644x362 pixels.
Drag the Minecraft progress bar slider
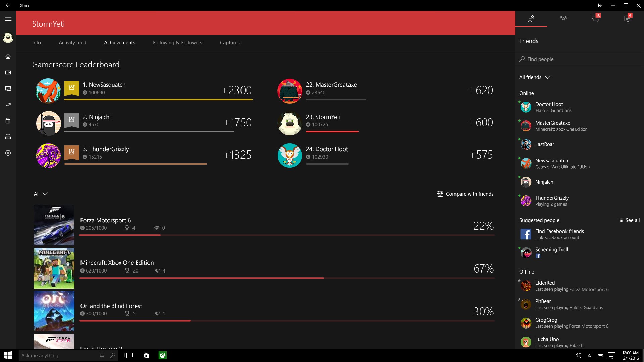(323, 278)
